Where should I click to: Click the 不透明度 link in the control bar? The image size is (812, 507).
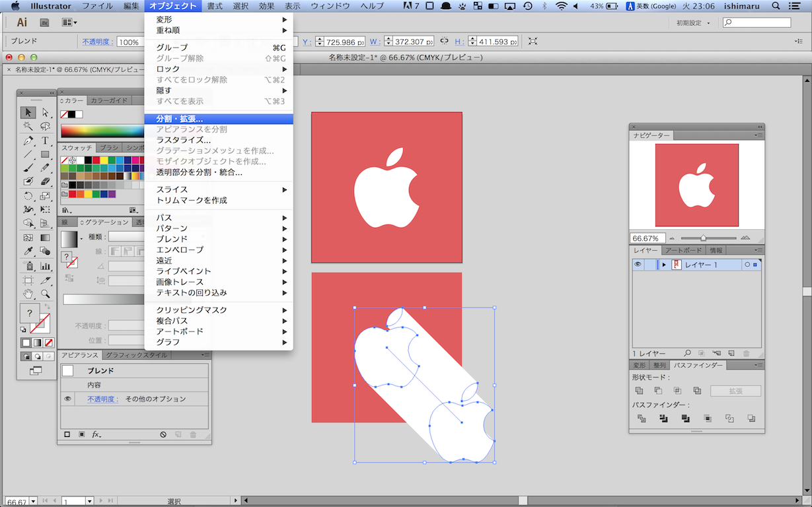tap(98, 42)
